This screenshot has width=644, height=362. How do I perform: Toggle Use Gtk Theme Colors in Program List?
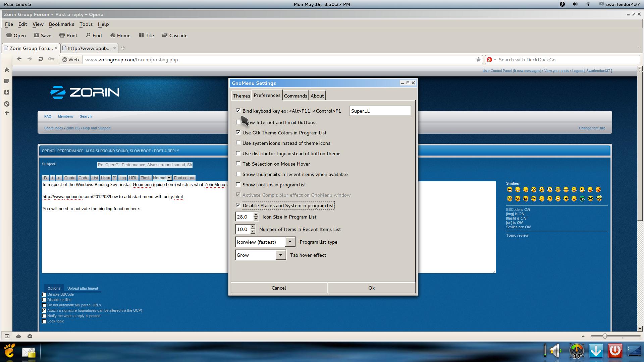238,132
